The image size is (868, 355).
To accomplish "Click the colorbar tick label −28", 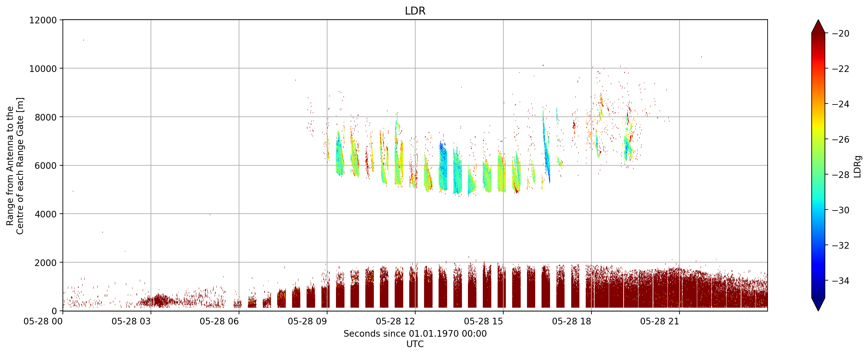I will click(840, 175).
